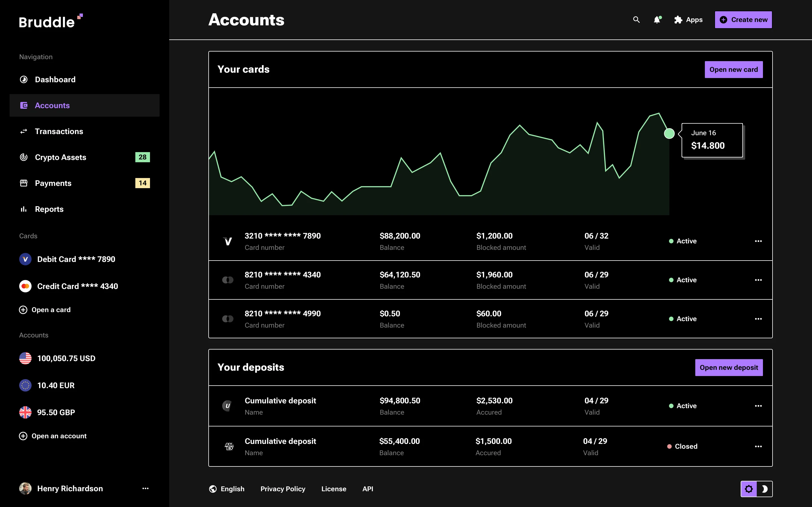
Task: Select the June 16 data point on chart
Action: 669,134
